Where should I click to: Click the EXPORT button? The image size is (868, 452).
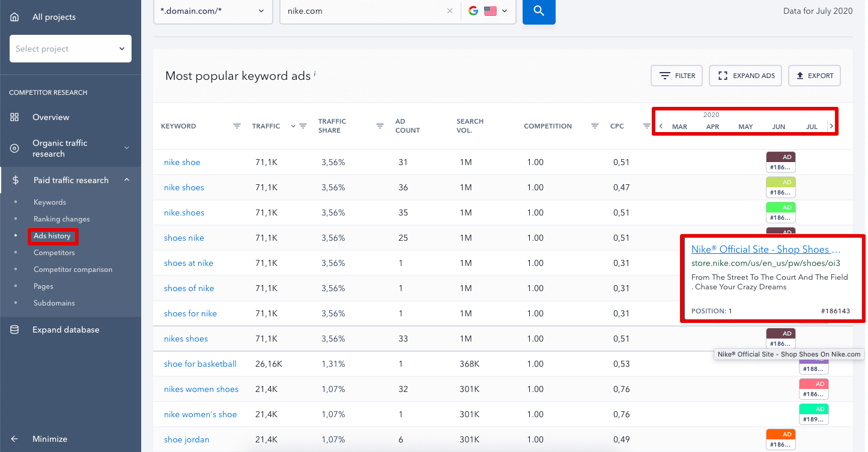(814, 76)
